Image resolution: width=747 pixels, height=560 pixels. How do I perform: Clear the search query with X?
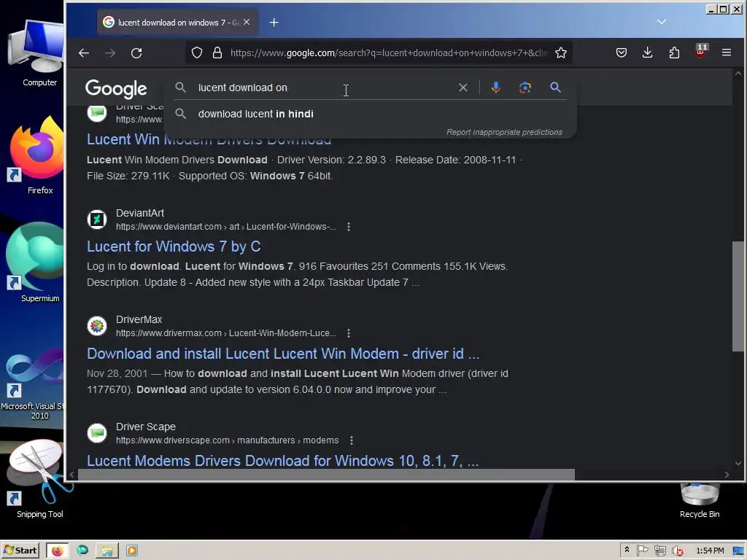(463, 87)
